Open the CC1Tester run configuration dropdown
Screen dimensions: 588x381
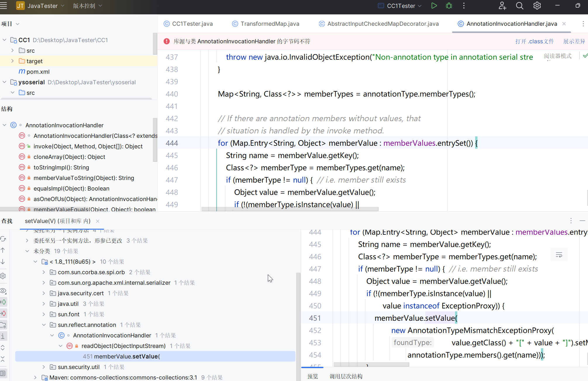pyautogui.click(x=404, y=6)
